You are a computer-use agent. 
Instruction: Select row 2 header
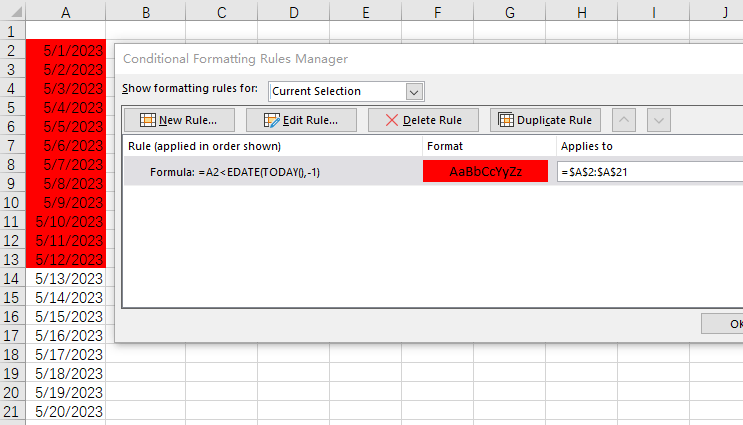(x=13, y=50)
